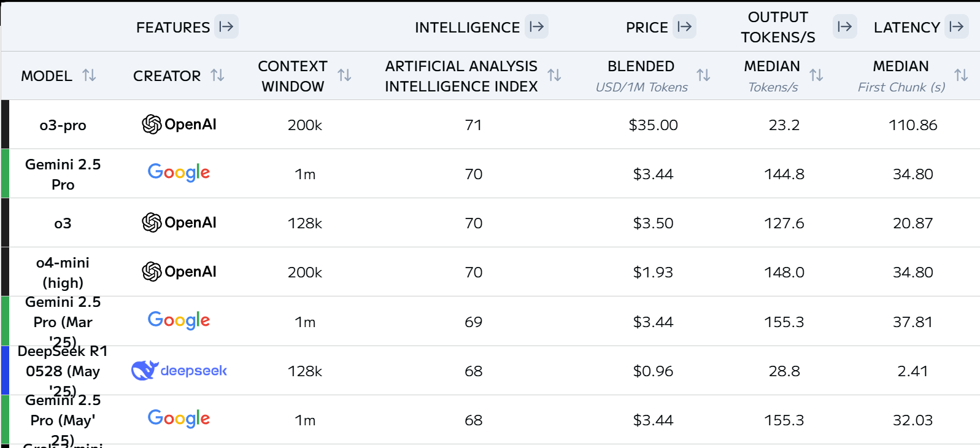Sort by BLENDED price arrows
Image resolution: width=980 pixels, height=448 pixels.
pyautogui.click(x=704, y=75)
